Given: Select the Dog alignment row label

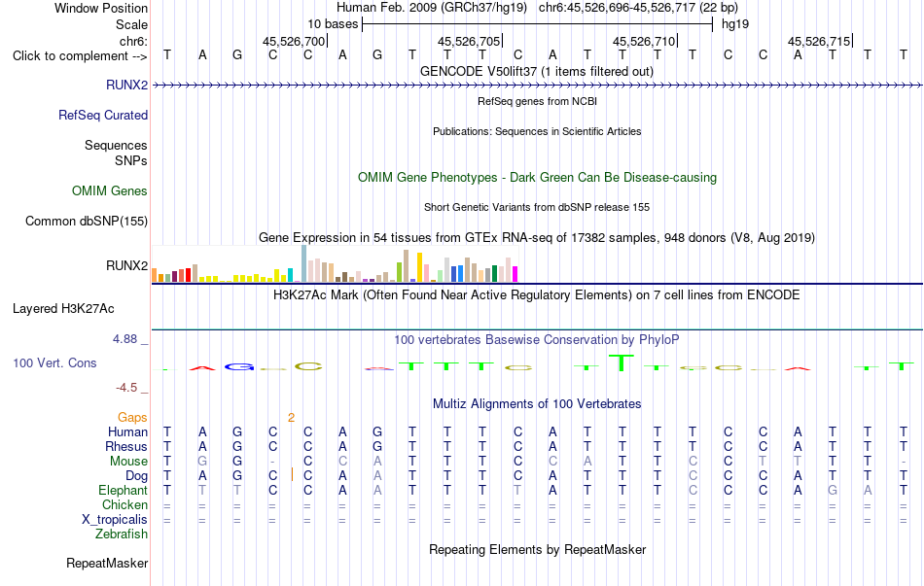Looking at the screenshot, I should tap(136, 475).
